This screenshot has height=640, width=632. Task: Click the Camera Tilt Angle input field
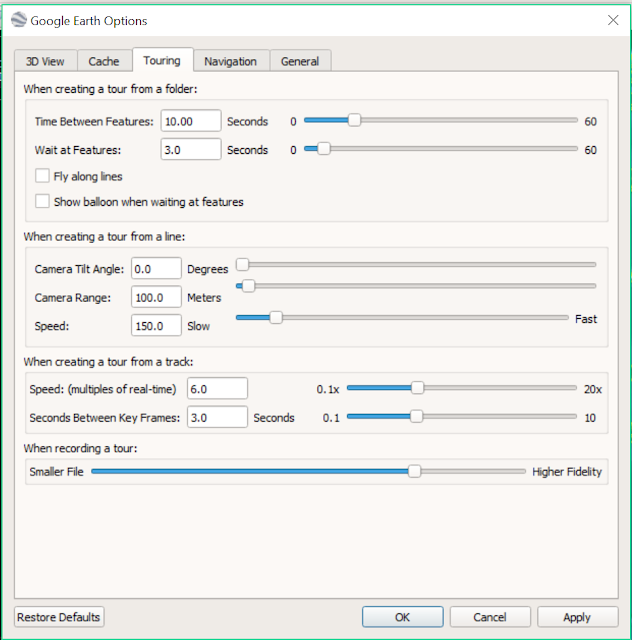(156, 269)
